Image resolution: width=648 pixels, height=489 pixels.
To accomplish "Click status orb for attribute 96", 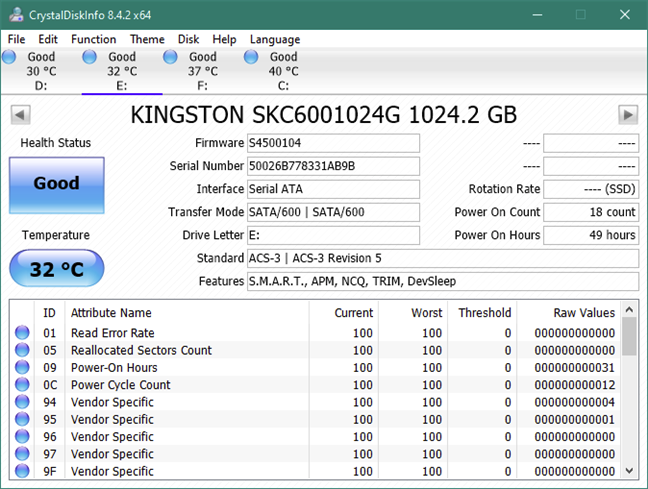I will coord(22,437).
